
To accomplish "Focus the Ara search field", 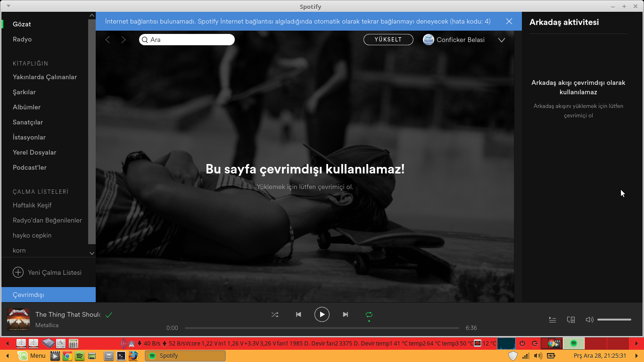I will pyautogui.click(x=187, y=40).
